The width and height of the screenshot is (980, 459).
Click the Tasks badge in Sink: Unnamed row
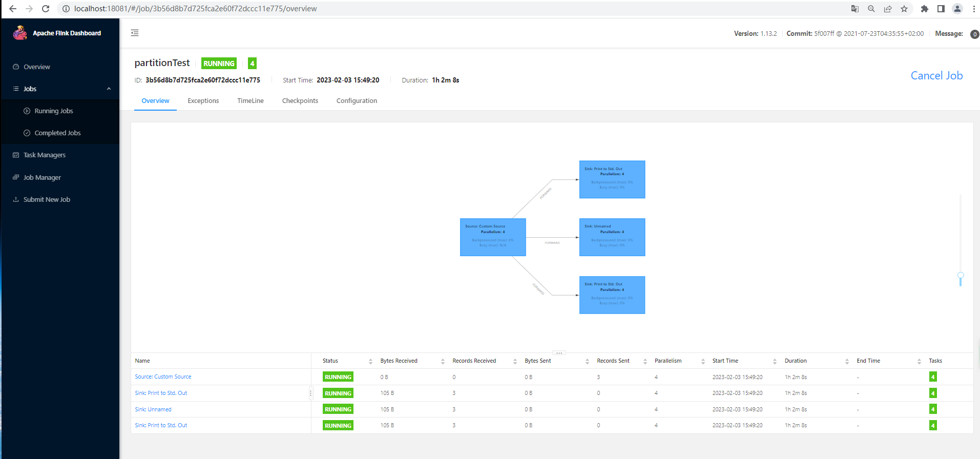[x=933, y=409]
